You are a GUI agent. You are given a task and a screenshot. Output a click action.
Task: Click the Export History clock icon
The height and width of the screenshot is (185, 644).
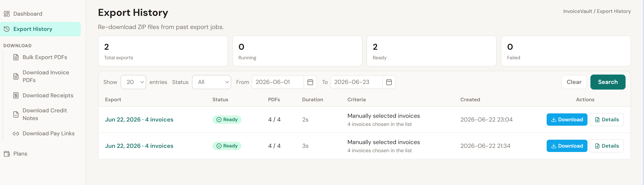7,29
